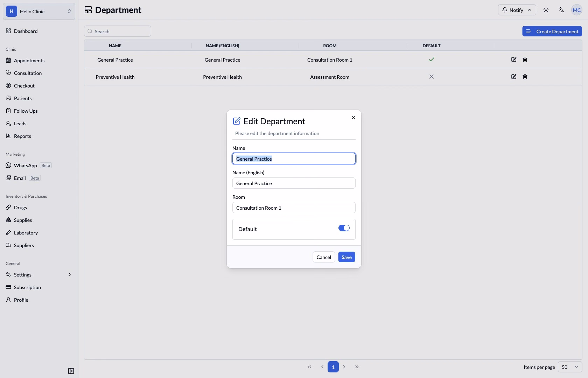Delete the General Practice department row

[x=525, y=59]
